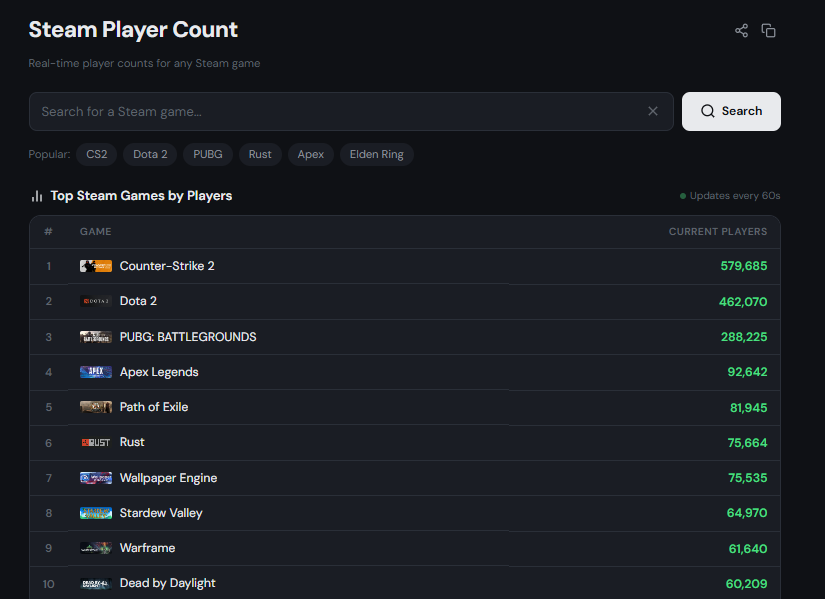
Task: Click the 462,070 player count
Action: pos(743,302)
